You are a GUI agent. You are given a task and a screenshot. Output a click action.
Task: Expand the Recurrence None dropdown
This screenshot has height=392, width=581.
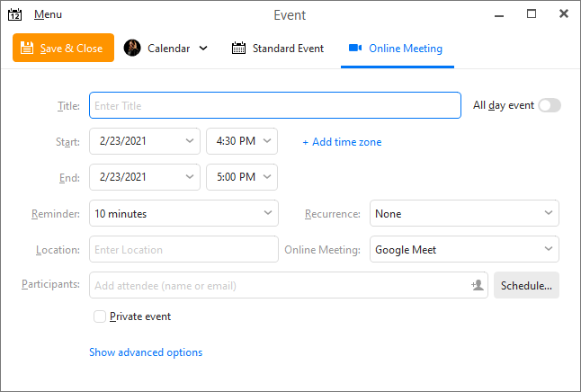464,213
